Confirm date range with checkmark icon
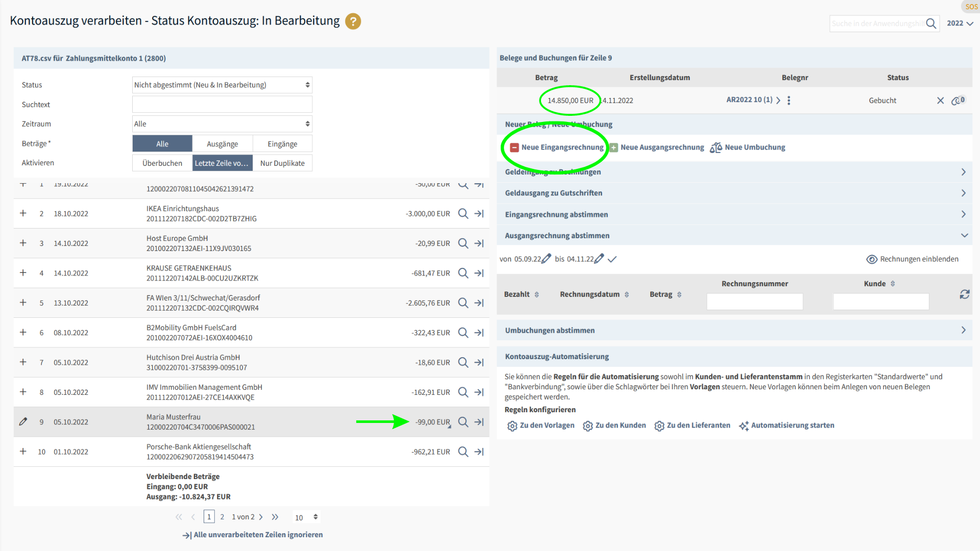980x551 pixels. [x=612, y=259]
